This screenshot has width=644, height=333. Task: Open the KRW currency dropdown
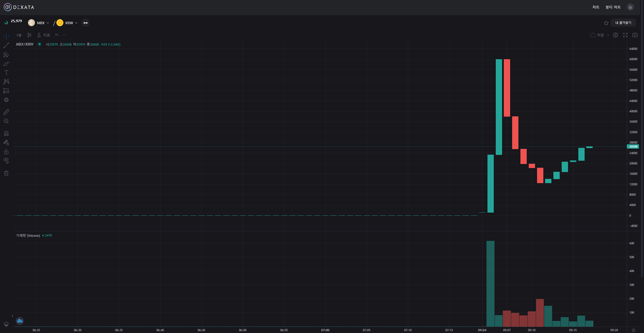coord(76,23)
